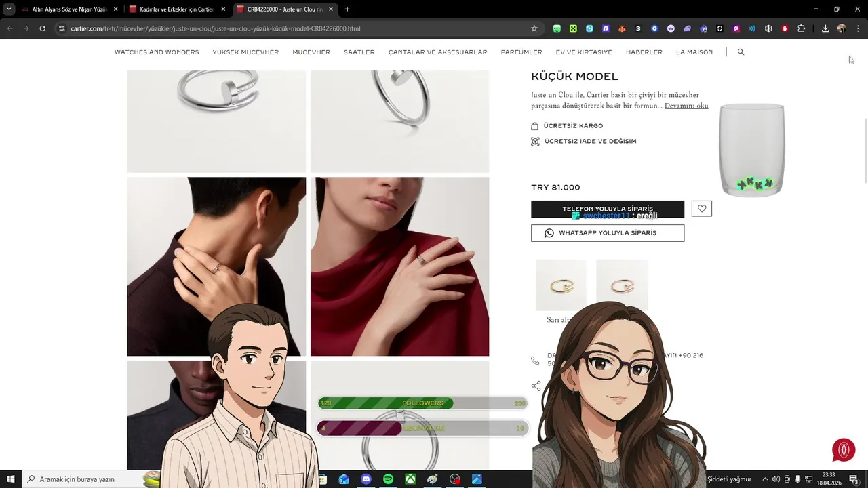The width and height of the screenshot is (868, 488).
Task: Open the Saatler menu
Action: click(x=359, y=52)
